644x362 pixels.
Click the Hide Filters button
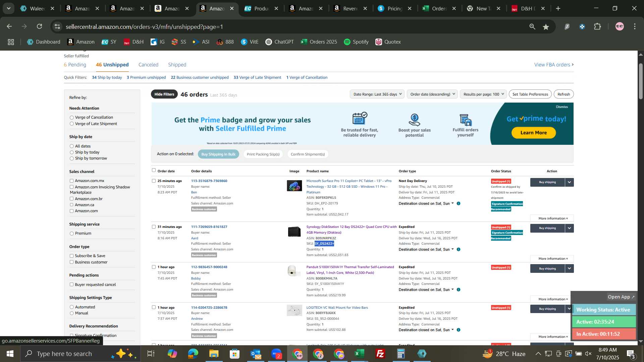(164, 94)
